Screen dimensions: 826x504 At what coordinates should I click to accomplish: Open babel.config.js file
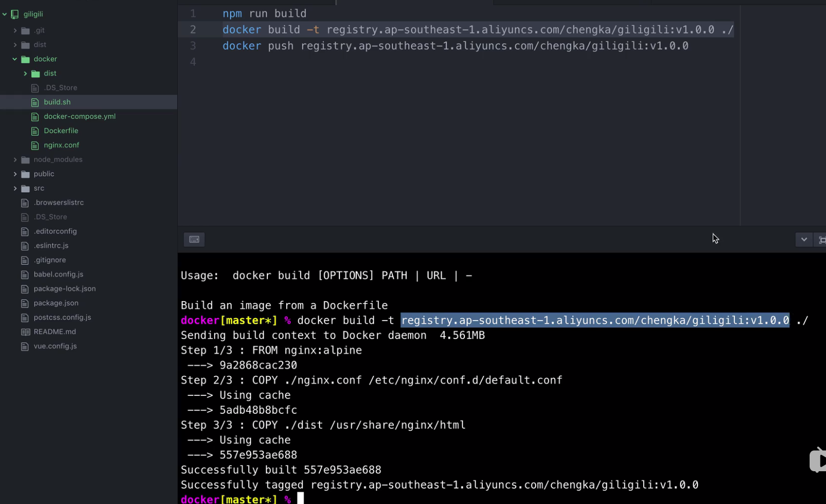[x=58, y=274]
